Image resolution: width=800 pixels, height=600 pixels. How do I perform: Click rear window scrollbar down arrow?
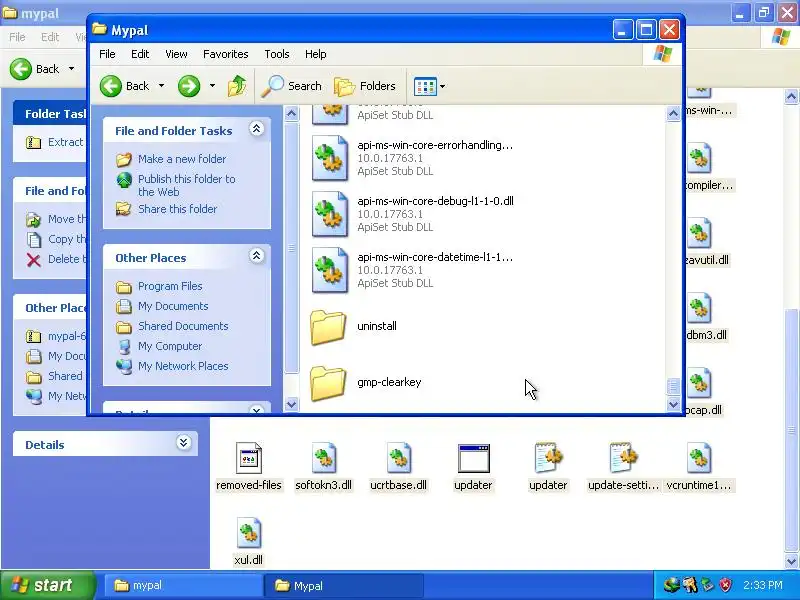(791, 561)
